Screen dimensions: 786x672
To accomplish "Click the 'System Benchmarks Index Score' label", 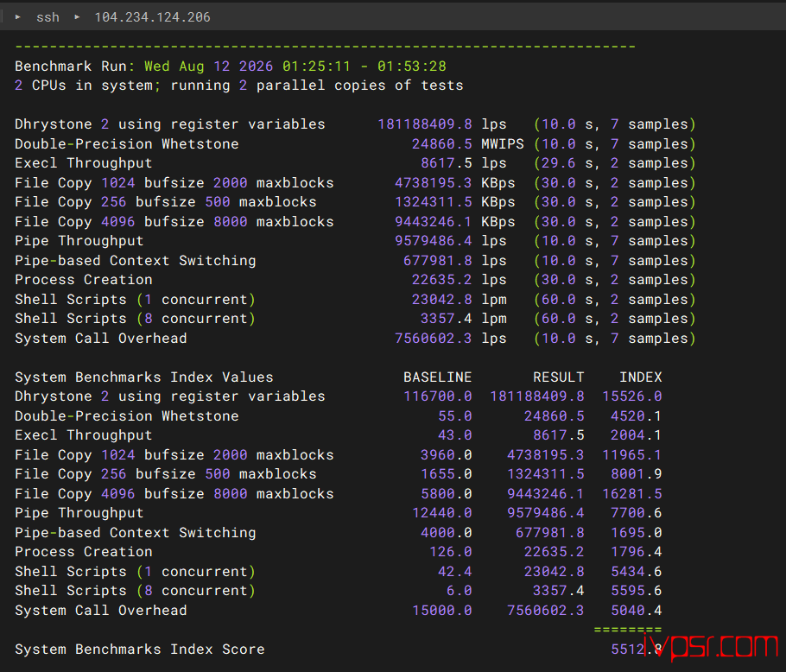I will pos(140,650).
